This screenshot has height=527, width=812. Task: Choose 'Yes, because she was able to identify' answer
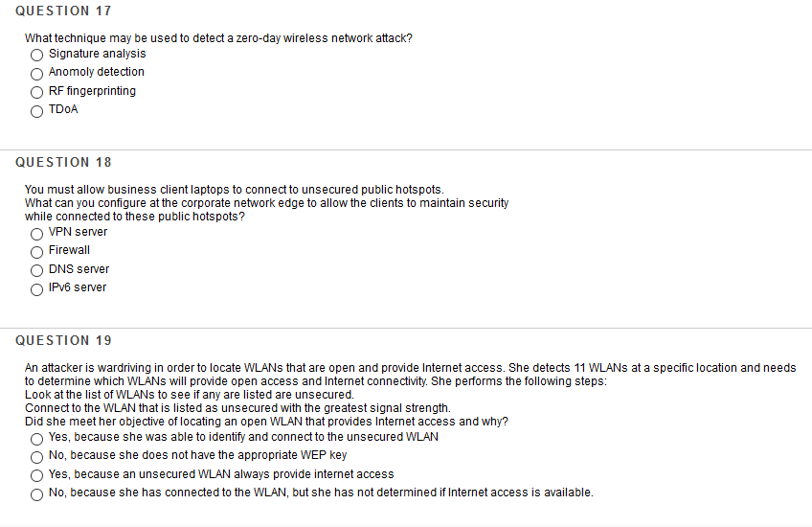36,439
